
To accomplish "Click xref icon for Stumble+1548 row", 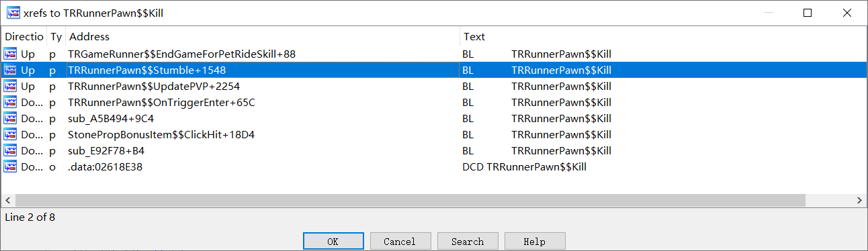I will (10, 70).
